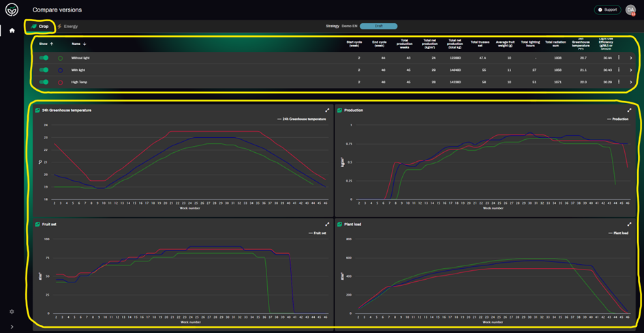
Task: Click the 143360 total kg value
Action: tap(455, 82)
